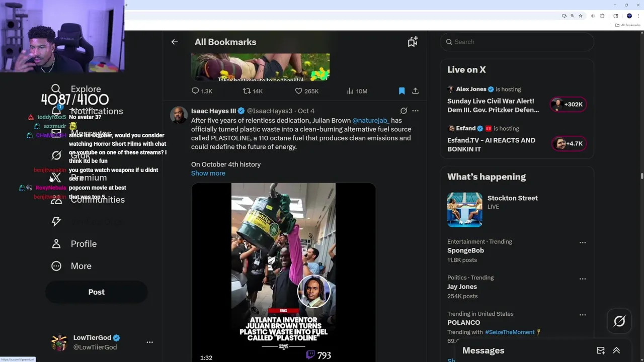Open LowTierGod account menu dots
This screenshot has width=644, height=362.
pyautogui.click(x=149, y=342)
